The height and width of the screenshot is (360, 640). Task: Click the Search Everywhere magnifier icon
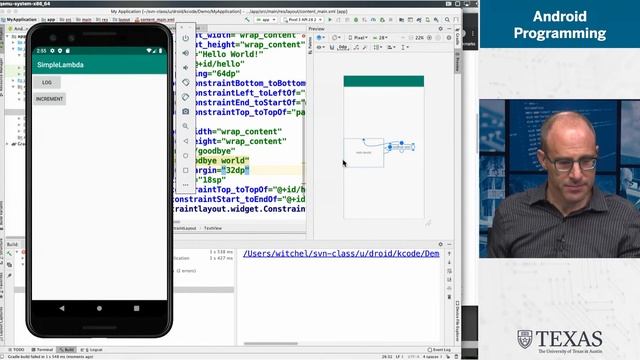coord(447,20)
